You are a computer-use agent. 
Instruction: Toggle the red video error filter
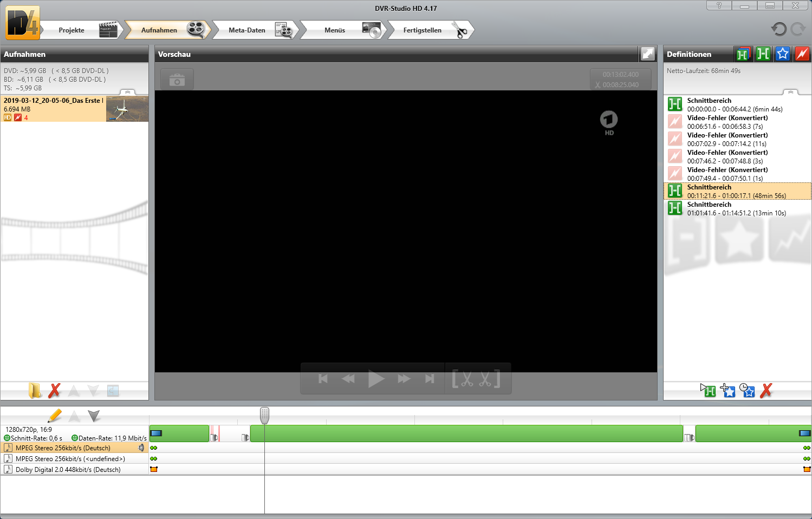(x=802, y=54)
